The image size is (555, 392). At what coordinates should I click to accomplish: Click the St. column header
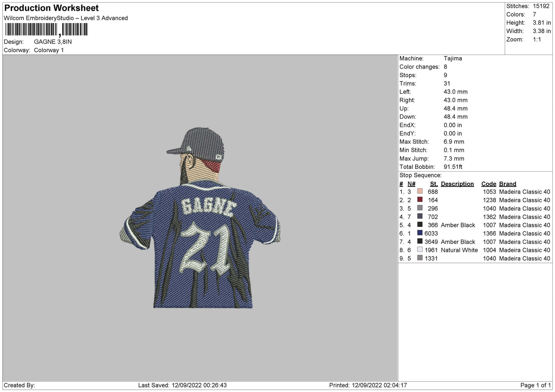pos(434,184)
